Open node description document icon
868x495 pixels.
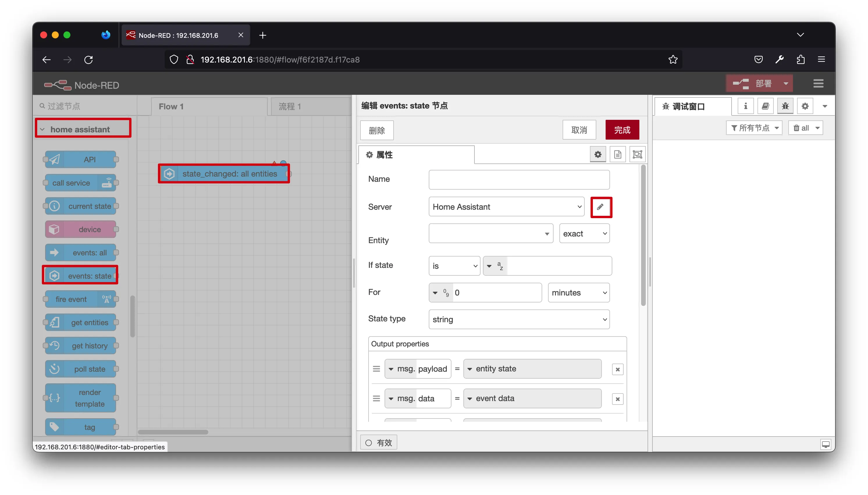pyautogui.click(x=618, y=154)
